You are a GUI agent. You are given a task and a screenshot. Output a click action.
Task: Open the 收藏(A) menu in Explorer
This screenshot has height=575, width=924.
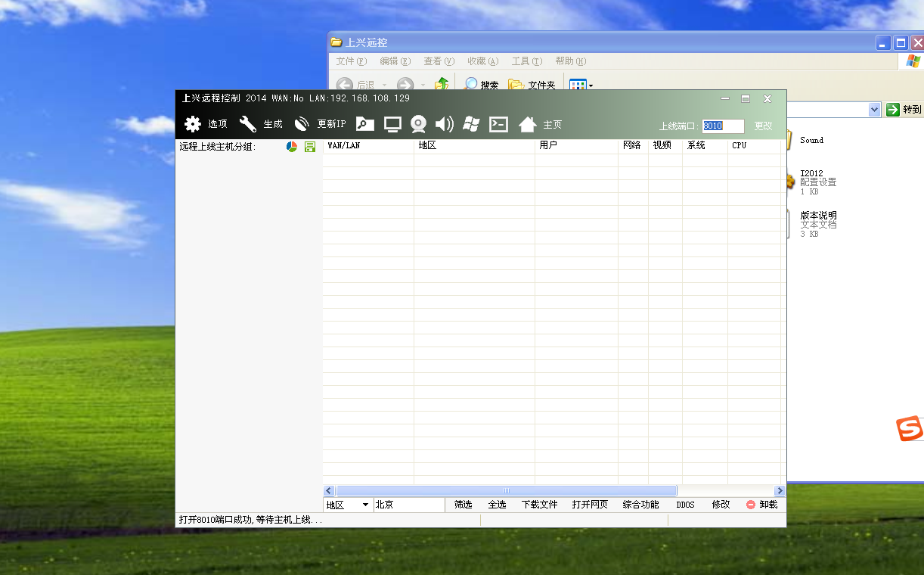click(483, 61)
